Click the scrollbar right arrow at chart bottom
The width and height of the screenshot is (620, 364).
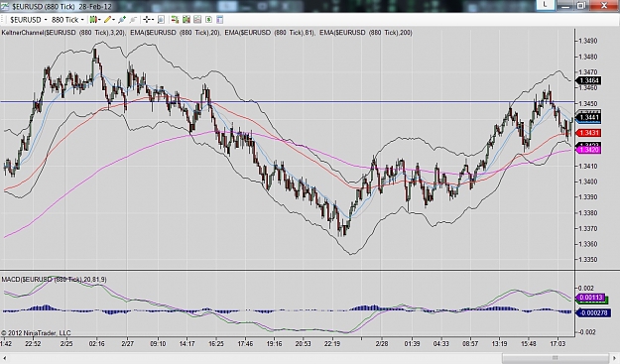pyautogui.click(x=614, y=358)
